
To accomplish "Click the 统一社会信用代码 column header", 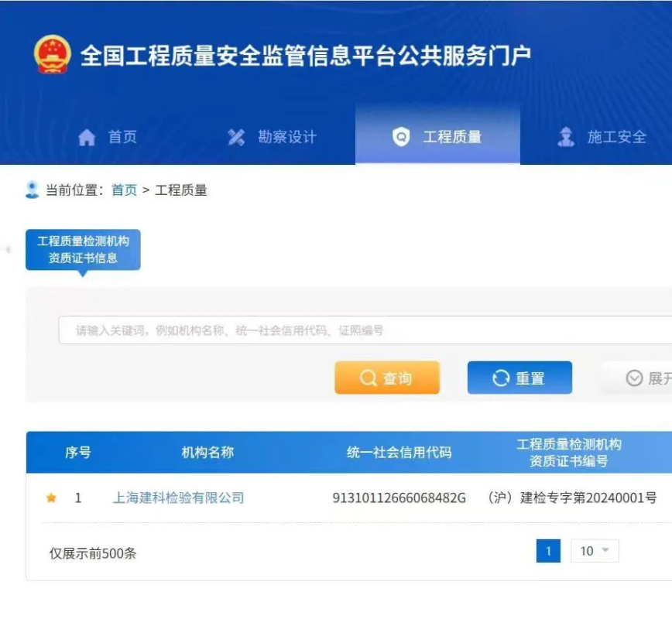I will coord(399,453).
